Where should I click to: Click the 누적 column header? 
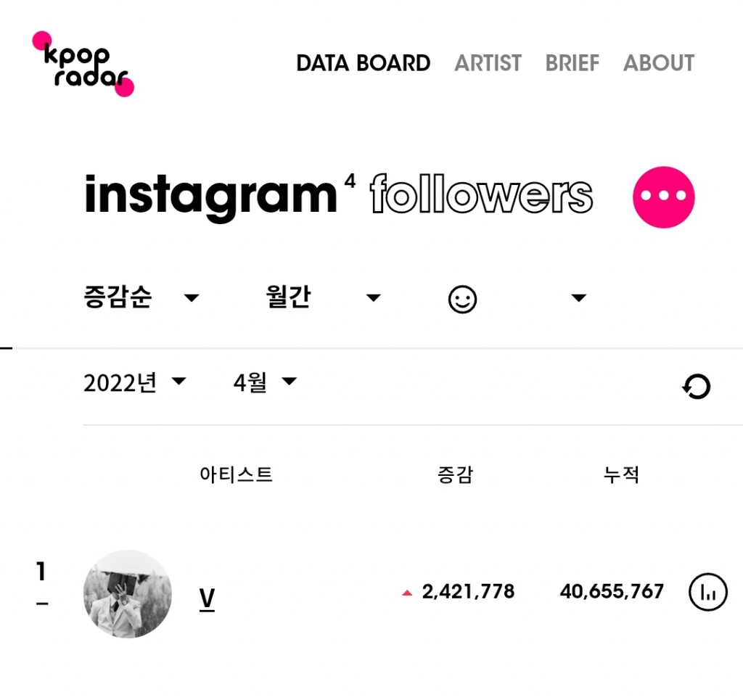pos(621,474)
